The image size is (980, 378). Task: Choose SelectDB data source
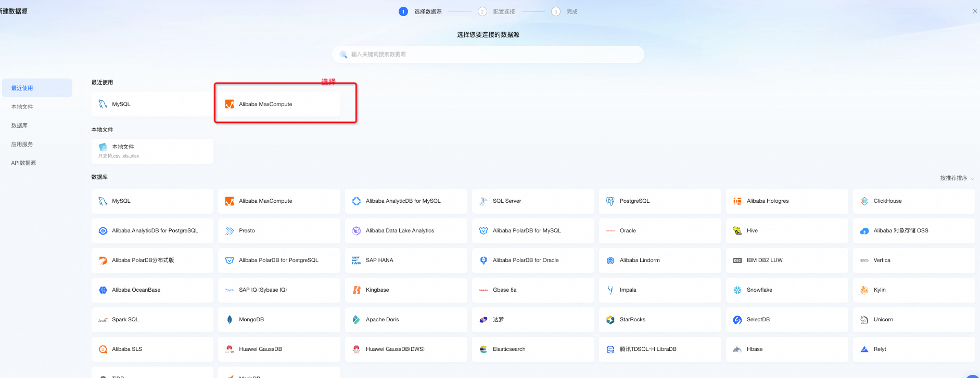[x=787, y=320]
